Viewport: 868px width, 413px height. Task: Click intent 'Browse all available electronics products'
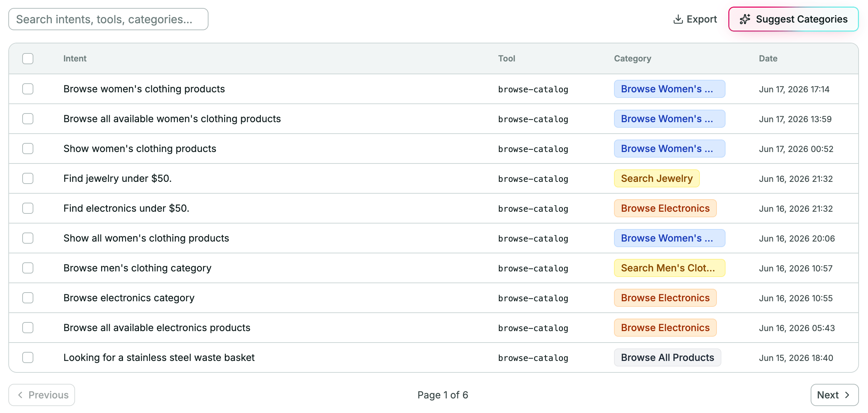157,328
